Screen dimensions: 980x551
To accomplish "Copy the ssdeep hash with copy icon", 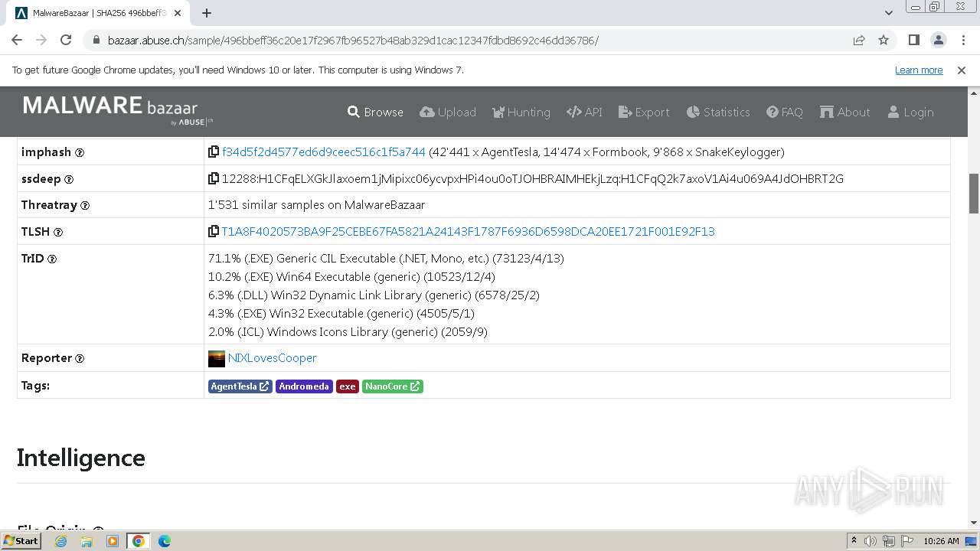I will [214, 179].
